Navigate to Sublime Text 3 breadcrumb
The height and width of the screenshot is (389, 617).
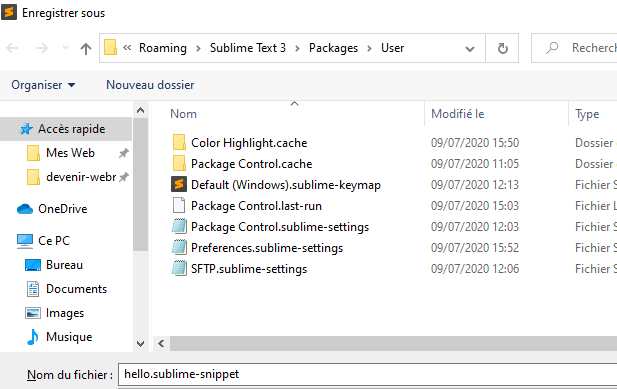click(x=248, y=48)
